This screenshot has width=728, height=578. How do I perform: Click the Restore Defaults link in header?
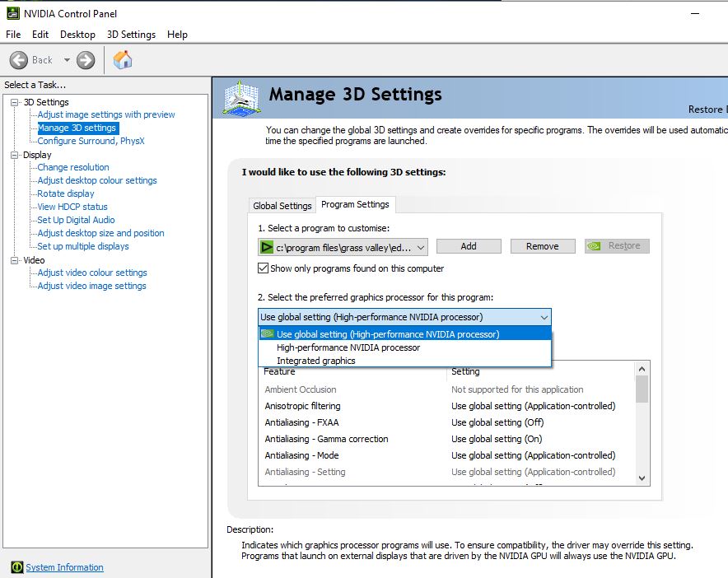(707, 110)
